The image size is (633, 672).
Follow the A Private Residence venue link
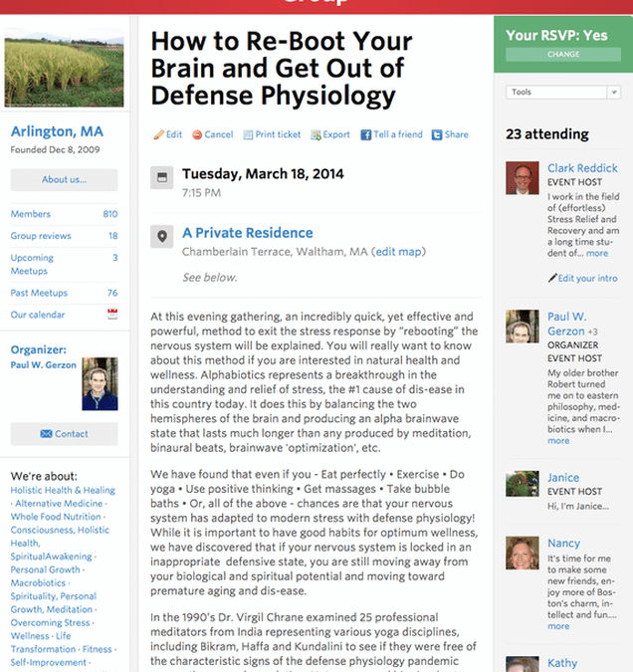tap(247, 233)
